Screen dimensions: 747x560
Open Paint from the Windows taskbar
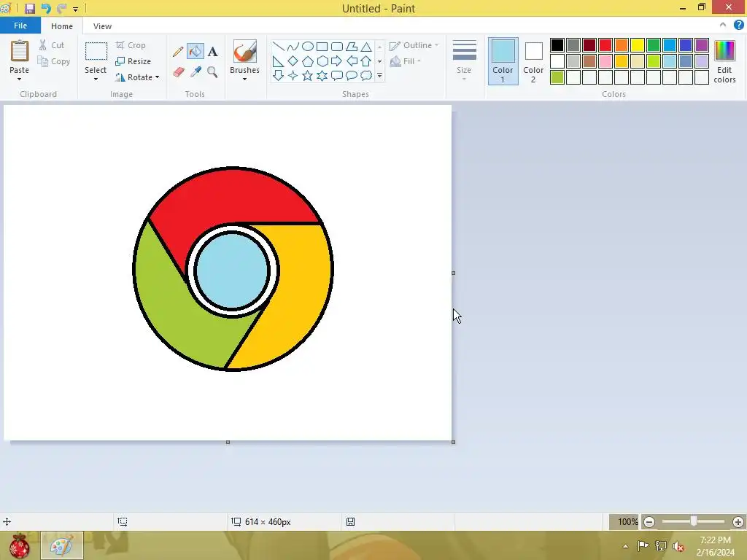62,545
